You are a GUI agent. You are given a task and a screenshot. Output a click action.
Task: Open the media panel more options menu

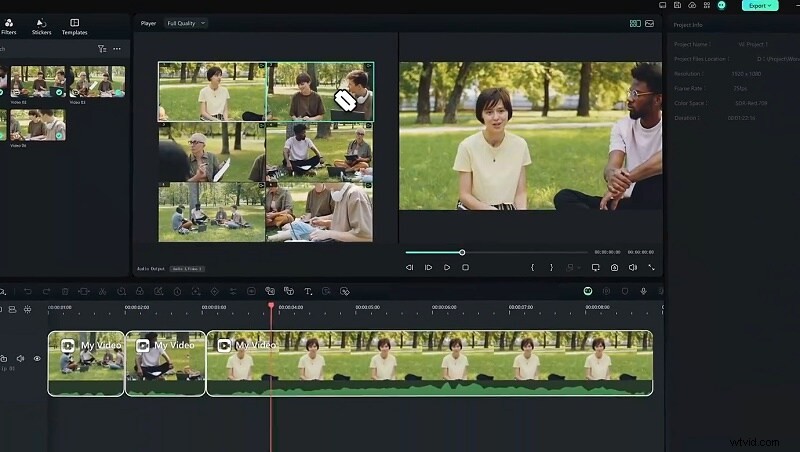(117, 49)
